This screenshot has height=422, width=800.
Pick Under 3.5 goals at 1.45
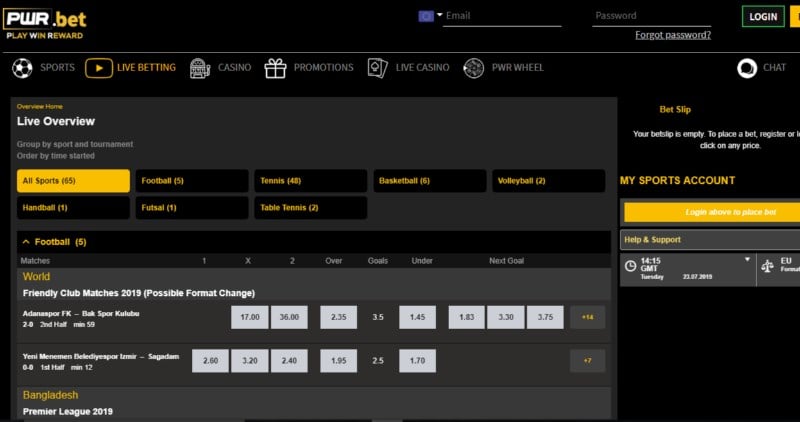point(417,317)
